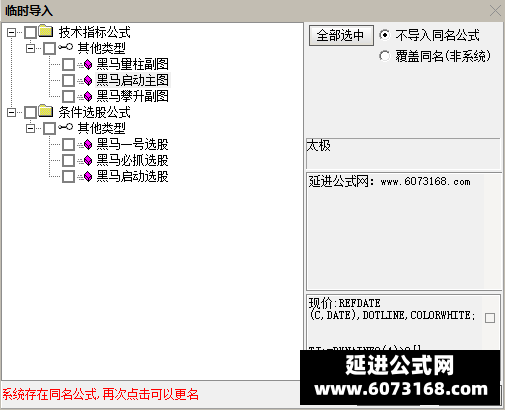Image resolution: width=505 pixels, height=410 pixels.
Task: Collapse the 技术指标公式 root node
Action: coord(11,32)
